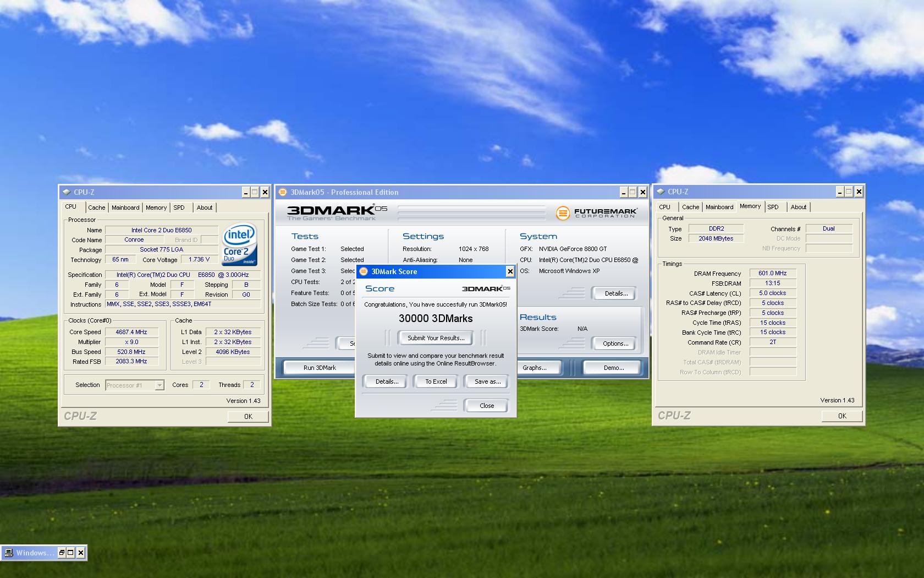
Task: Open score Details in the Score dialog
Action: click(387, 381)
